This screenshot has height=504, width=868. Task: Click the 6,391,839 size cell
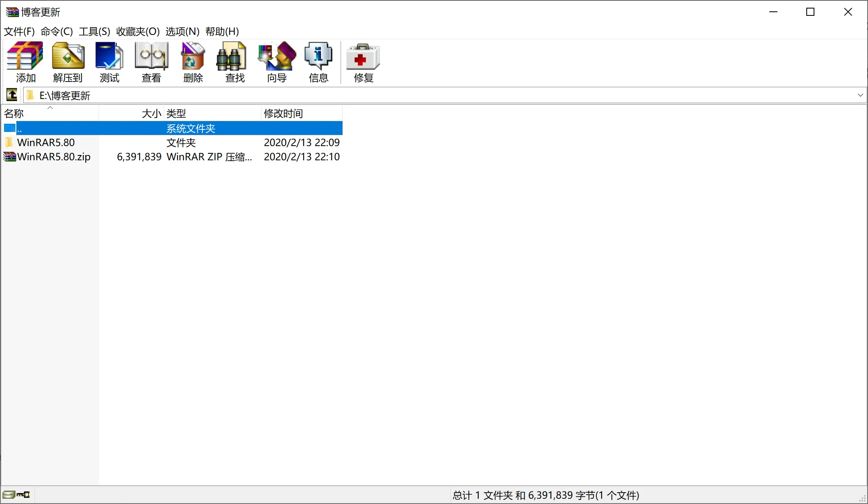click(x=139, y=157)
